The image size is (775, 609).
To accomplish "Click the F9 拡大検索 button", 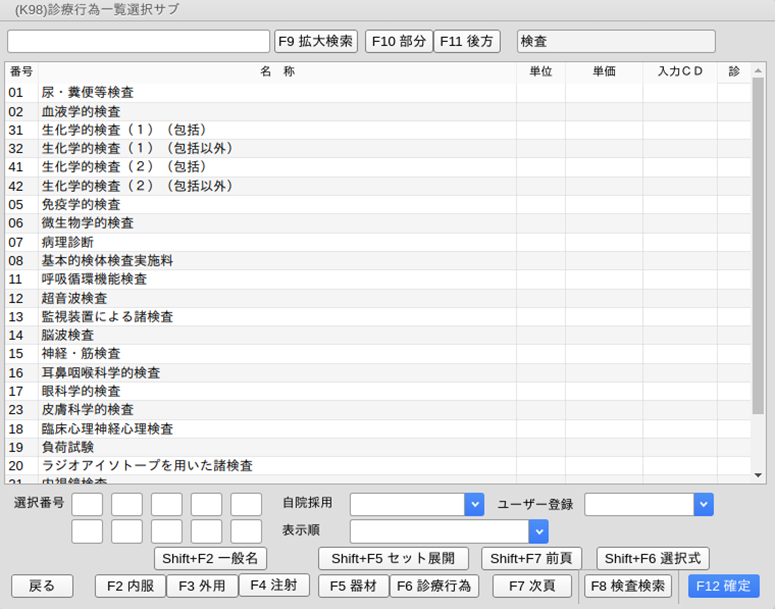I will click(x=315, y=41).
